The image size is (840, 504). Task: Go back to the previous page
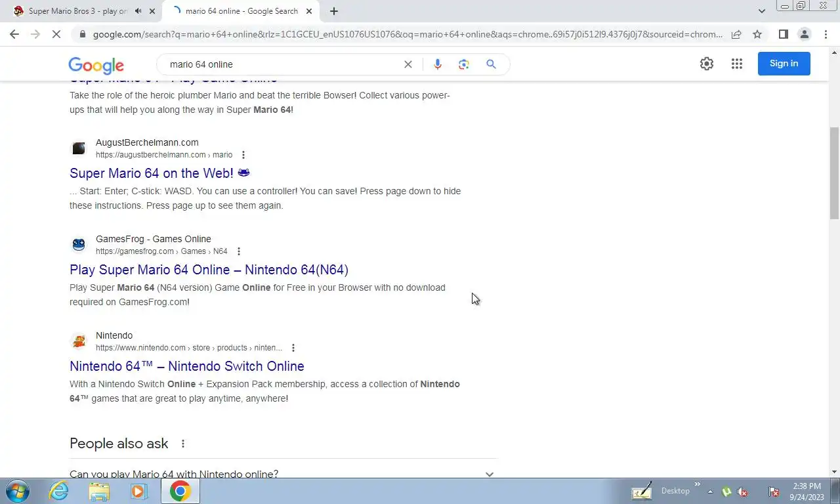(14, 34)
